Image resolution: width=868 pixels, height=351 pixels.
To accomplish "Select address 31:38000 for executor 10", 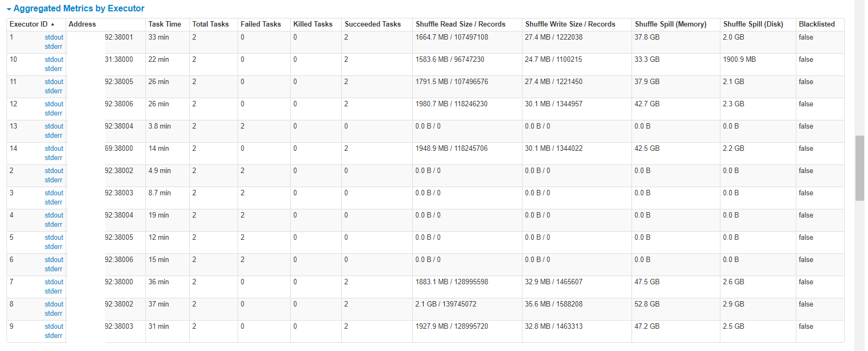I will point(119,60).
